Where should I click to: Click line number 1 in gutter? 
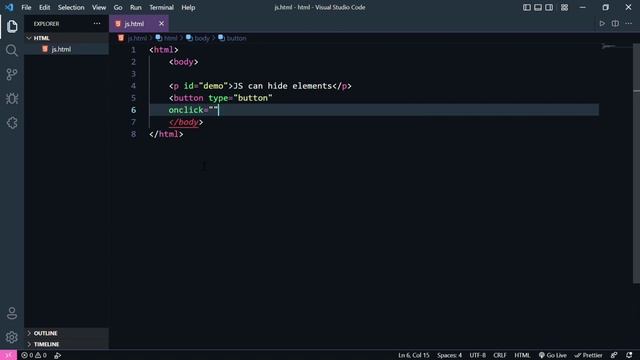coord(133,50)
